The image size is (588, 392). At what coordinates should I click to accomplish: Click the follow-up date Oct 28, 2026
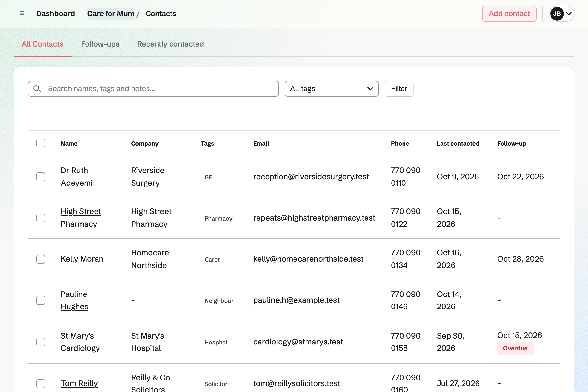pos(520,259)
